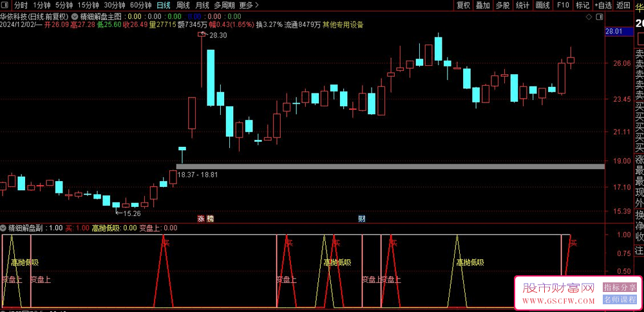Screen dimensions: 644x312
Task: Open the www.GSCFW.com website link
Action: (x=558, y=300)
